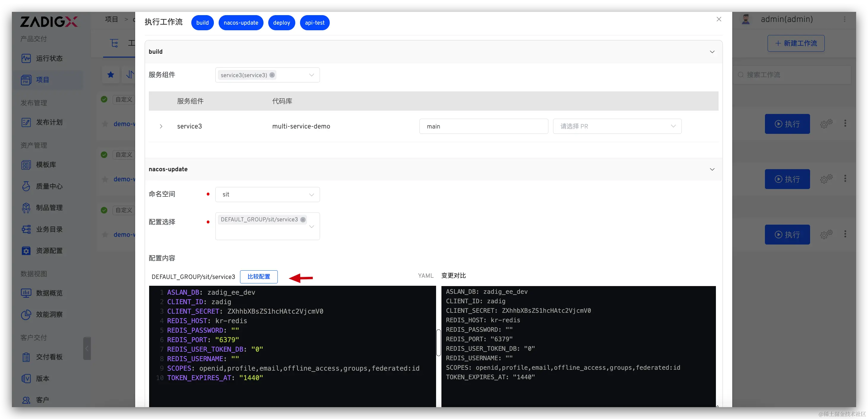This screenshot has height=419, width=868.
Task: Remove service3(service3) tag from 服务组件
Action: coord(272,75)
